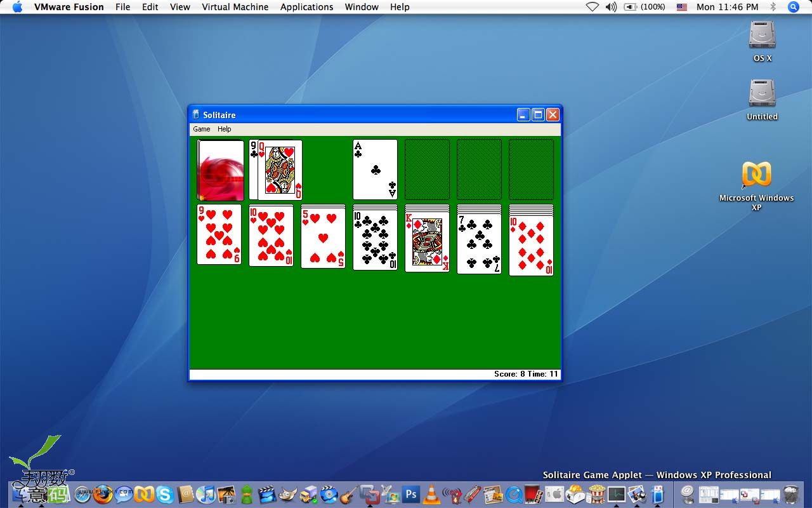Open the Trash in the Dock
Viewport: 812px width, 508px height.
(x=791, y=494)
